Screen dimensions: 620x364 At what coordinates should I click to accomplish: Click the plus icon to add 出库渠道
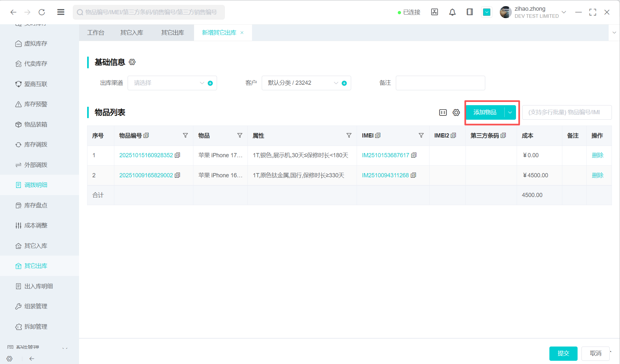[x=210, y=83]
